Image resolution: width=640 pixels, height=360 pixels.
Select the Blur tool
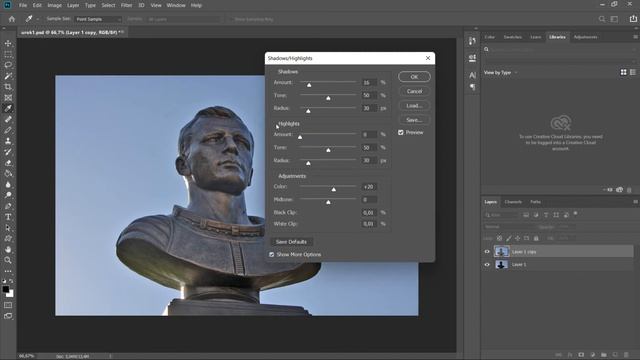coord(8,184)
